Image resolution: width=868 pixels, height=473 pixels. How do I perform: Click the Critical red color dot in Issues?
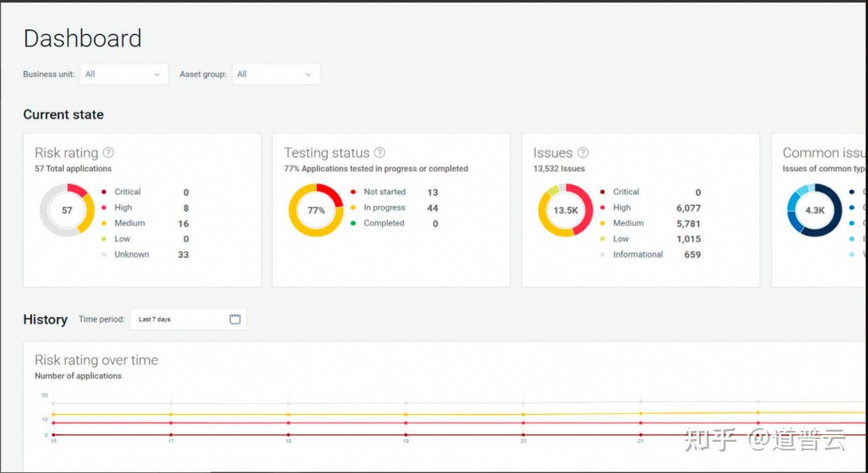pyautogui.click(x=602, y=192)
